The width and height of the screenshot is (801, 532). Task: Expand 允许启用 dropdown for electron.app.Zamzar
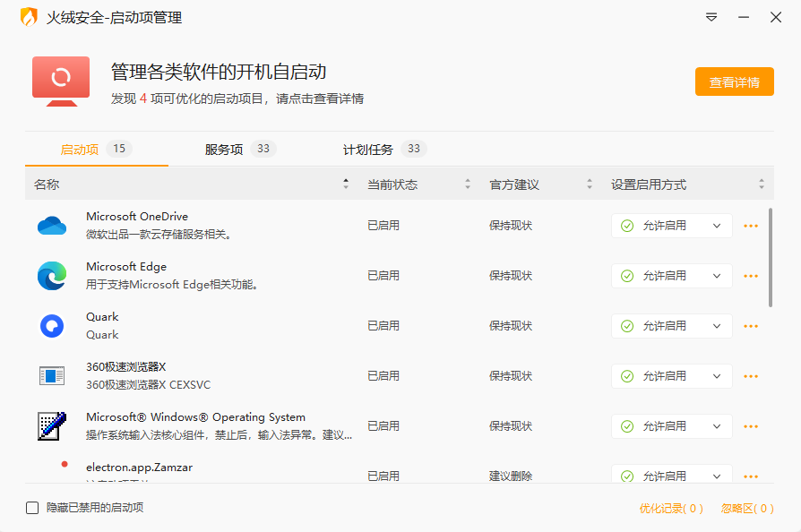672,474
